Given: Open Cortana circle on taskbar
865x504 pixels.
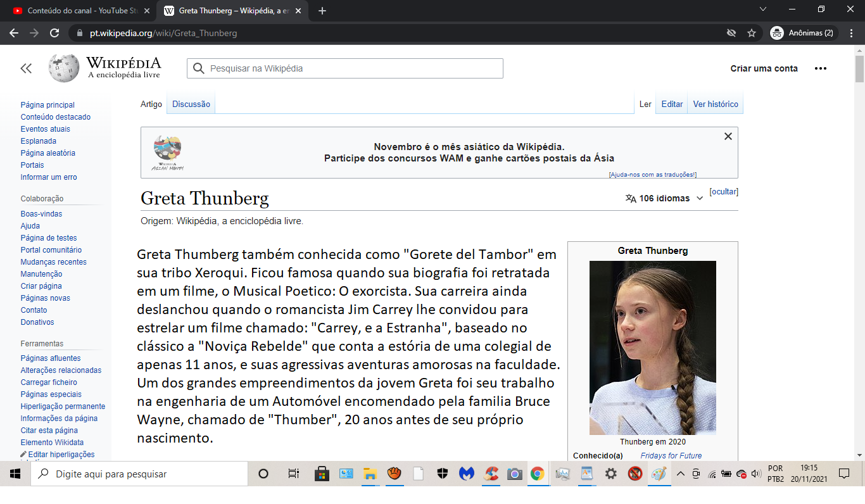Looking at the screenshot, I should pyautogui.click(x=264, y=474).
